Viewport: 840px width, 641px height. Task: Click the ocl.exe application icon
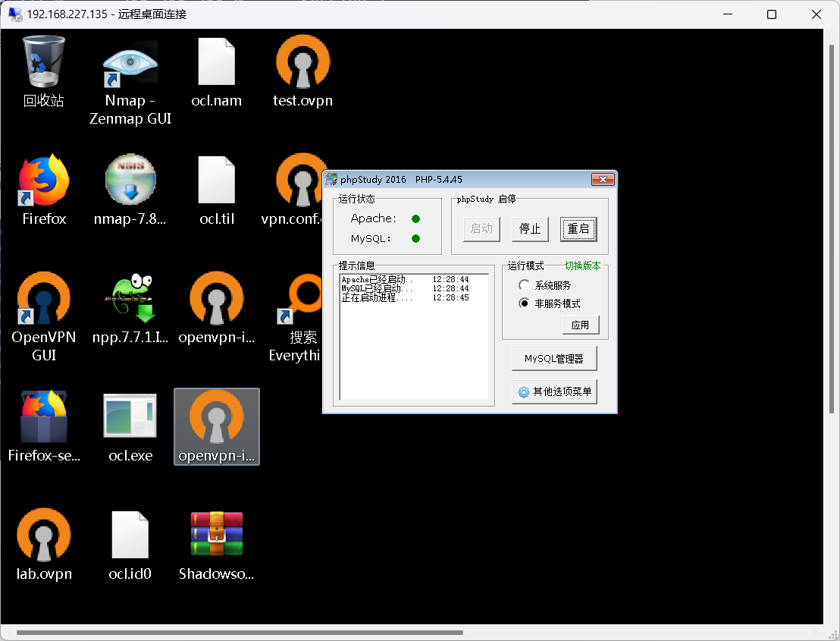coord(130,416)
